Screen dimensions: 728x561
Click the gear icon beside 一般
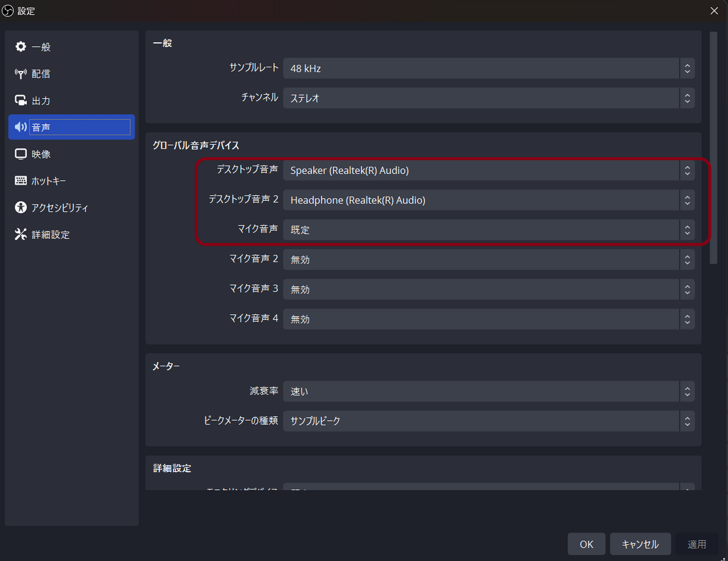21,47
